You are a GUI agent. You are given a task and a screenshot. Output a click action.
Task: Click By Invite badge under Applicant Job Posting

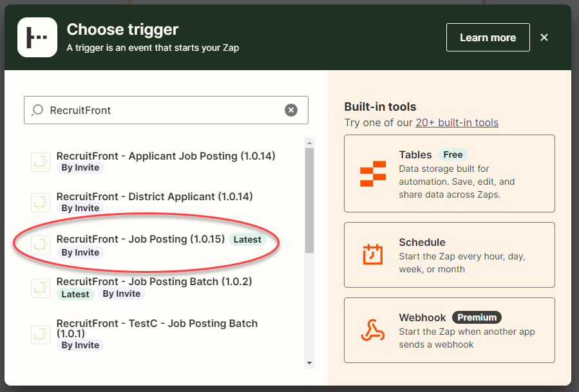pyautogui.click(x=80, y=167)
